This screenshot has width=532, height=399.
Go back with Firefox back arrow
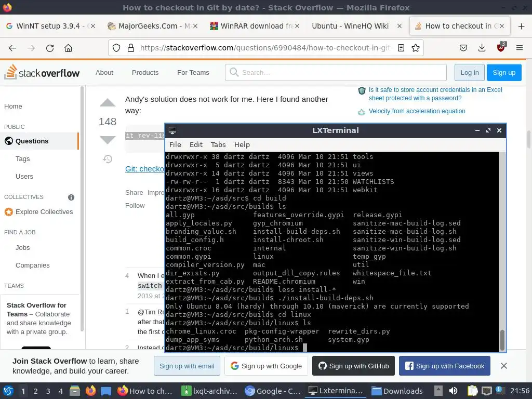[x=12, y=48]
